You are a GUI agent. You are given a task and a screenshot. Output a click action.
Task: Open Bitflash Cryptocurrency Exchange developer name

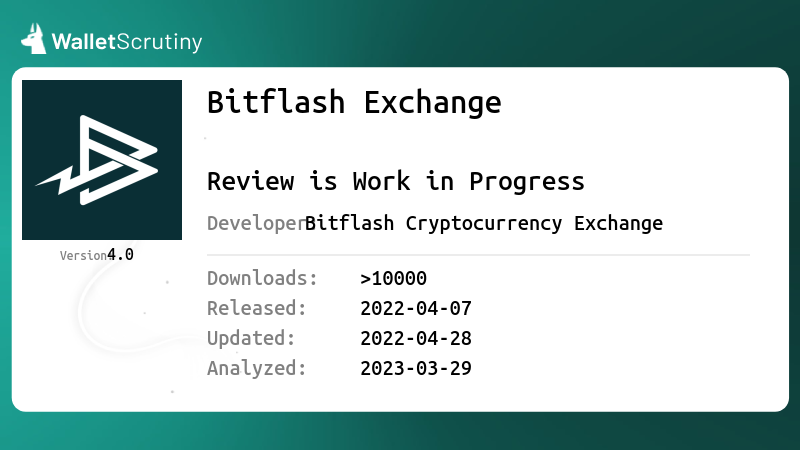coord(484,223)
